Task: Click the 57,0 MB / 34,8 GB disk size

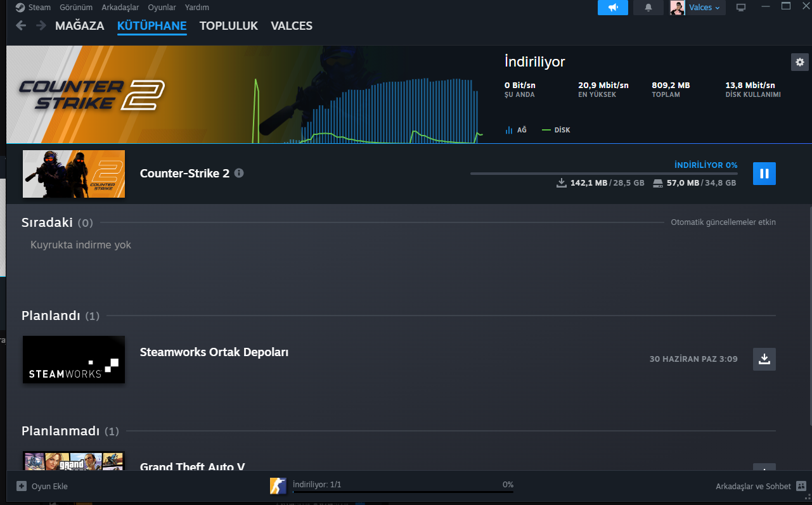Action: point(701,183)
